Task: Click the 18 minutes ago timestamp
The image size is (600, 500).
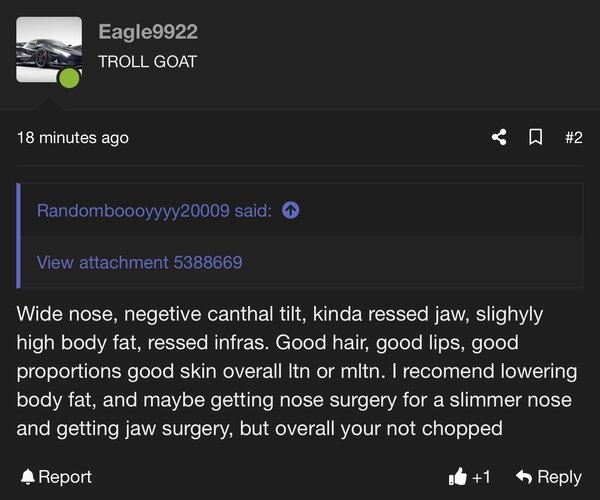Action: coord(73,138)
